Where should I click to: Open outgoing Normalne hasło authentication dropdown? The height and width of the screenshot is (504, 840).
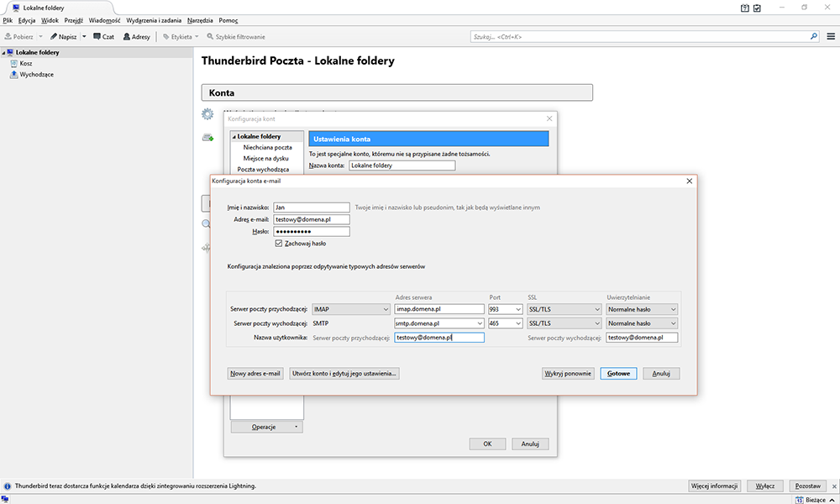[642, 323]
